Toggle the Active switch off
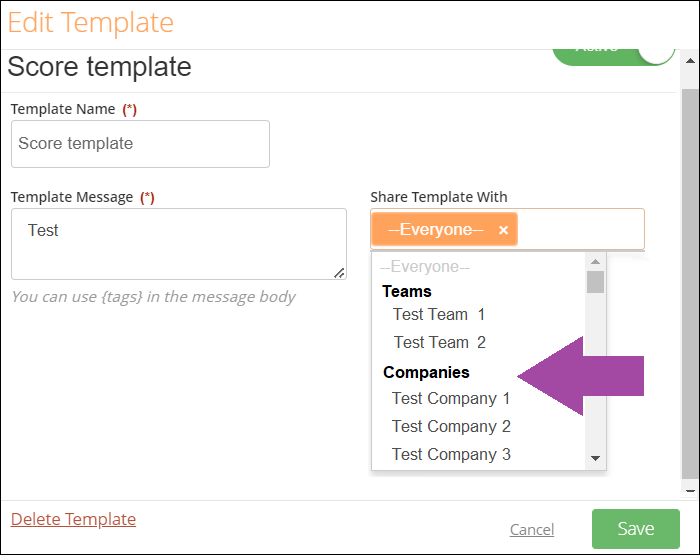 click(614, 56)
